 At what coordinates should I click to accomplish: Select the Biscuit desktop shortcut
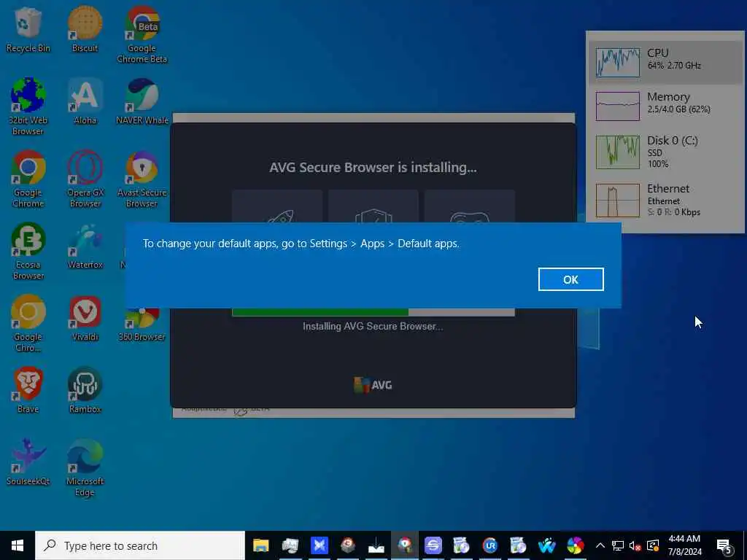pyautogui.click(x=85, y=29)
